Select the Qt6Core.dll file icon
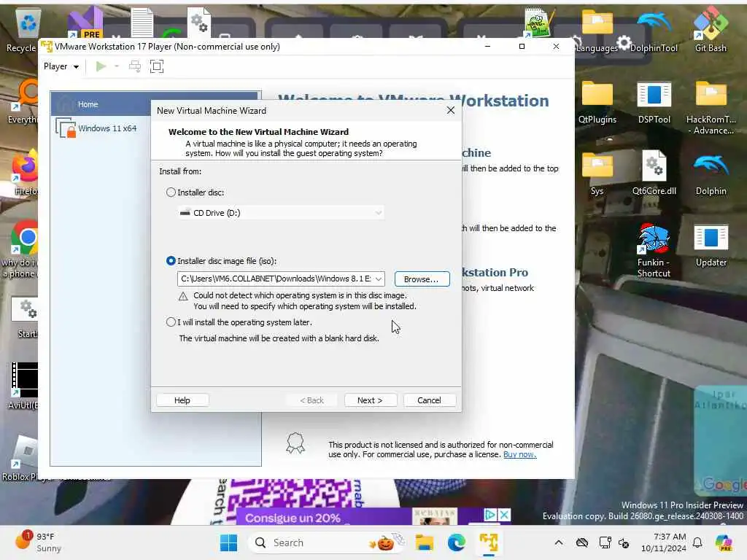747x560 pixels. click(x=654, y=174)
